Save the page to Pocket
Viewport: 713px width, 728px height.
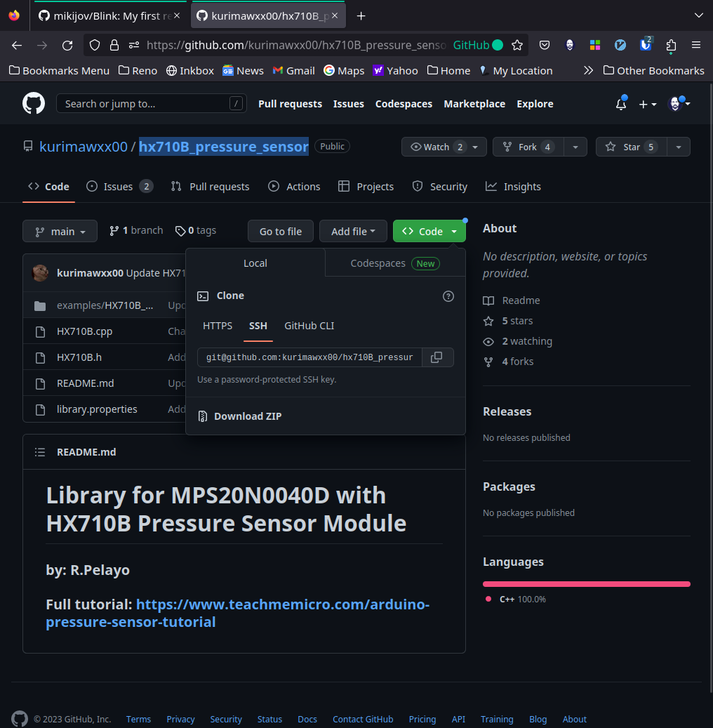[545, 45]
